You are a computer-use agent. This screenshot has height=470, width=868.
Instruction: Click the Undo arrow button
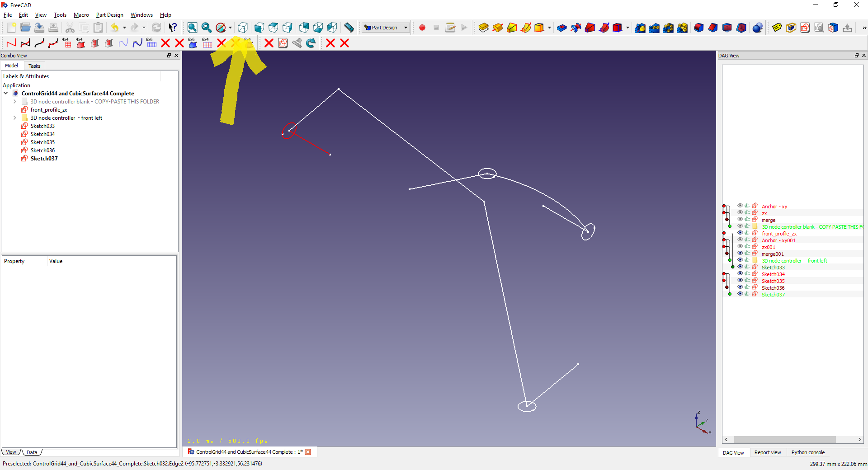coord(115,28)
